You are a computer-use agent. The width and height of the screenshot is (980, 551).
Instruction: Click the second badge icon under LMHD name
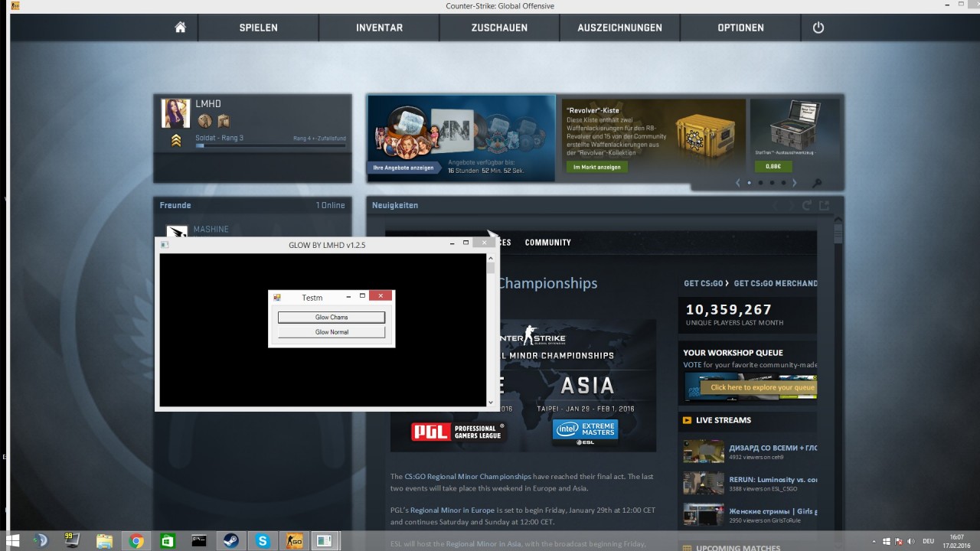coord(224,120)
